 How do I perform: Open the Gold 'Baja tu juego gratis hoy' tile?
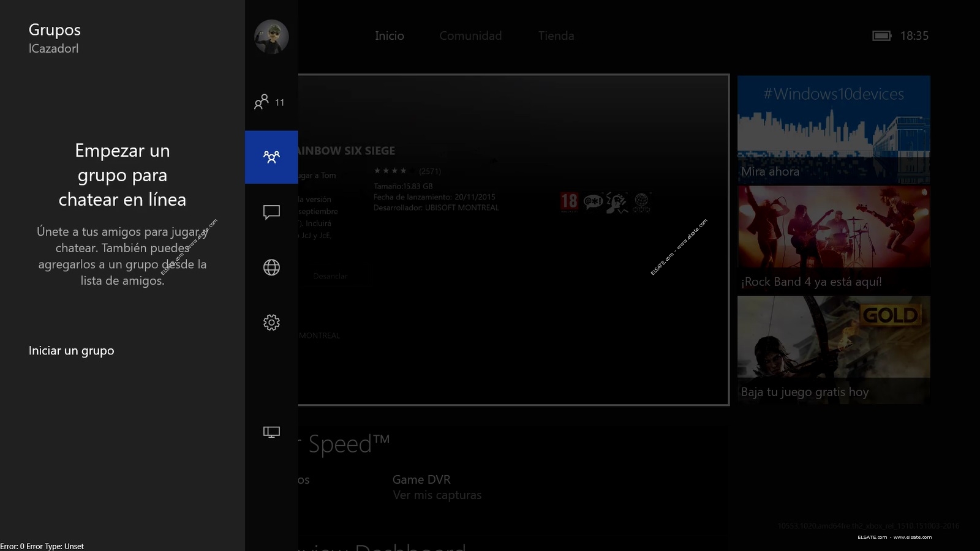point(834,350)
